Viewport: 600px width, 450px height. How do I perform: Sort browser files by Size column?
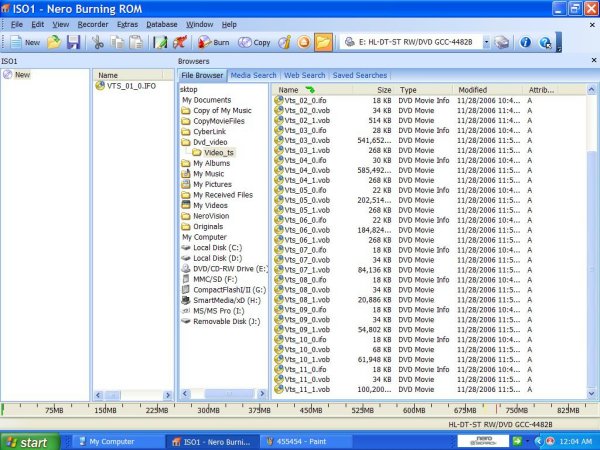(373, 90)
